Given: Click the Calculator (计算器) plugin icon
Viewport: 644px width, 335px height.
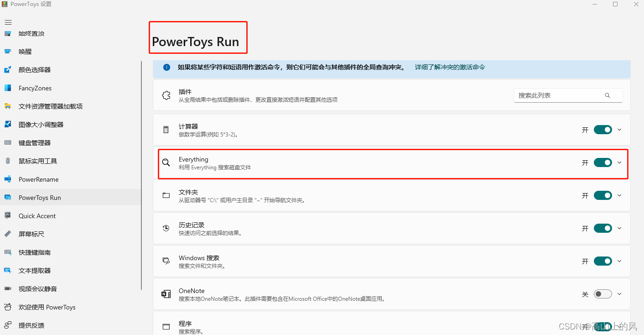Looking at the screenshot, I should pos(166,130).
